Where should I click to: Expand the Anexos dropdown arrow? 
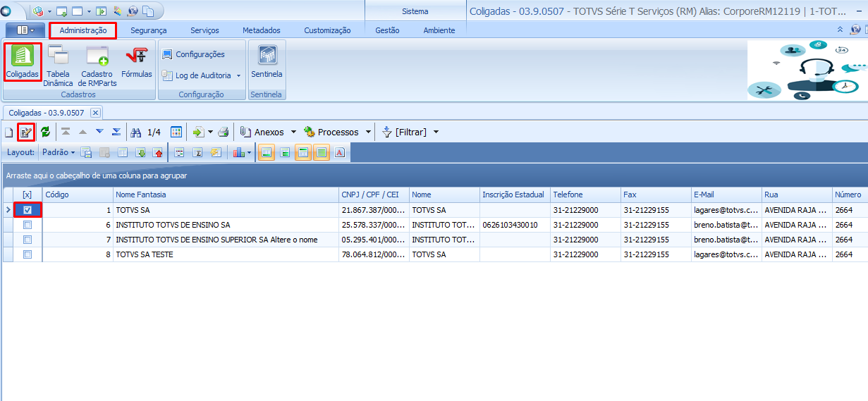293,132
